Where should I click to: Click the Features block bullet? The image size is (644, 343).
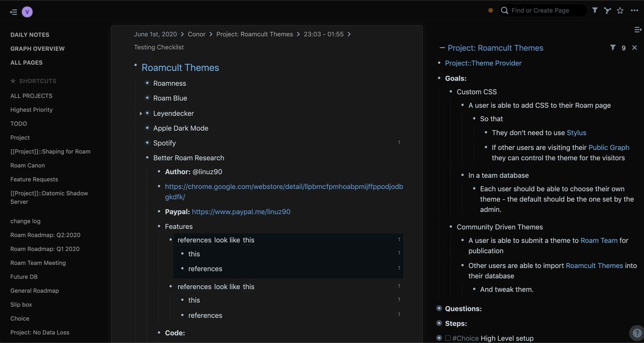159,226
